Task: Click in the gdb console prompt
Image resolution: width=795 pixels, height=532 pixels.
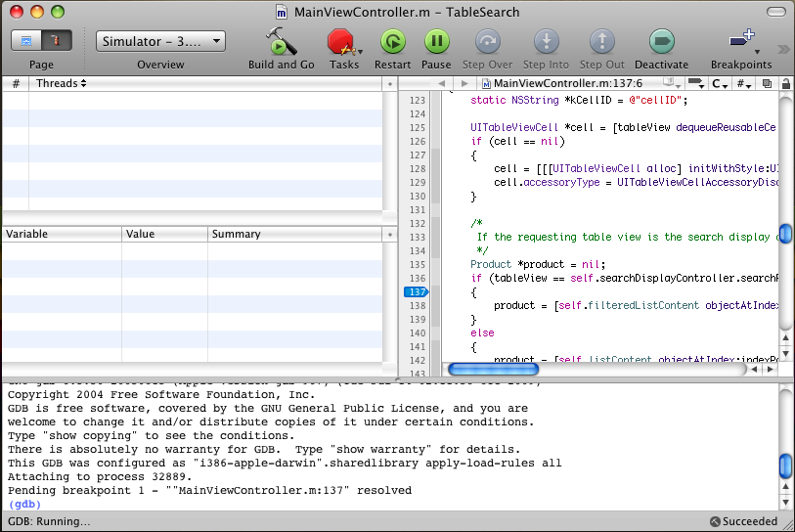Action: [x=59, y=504]
